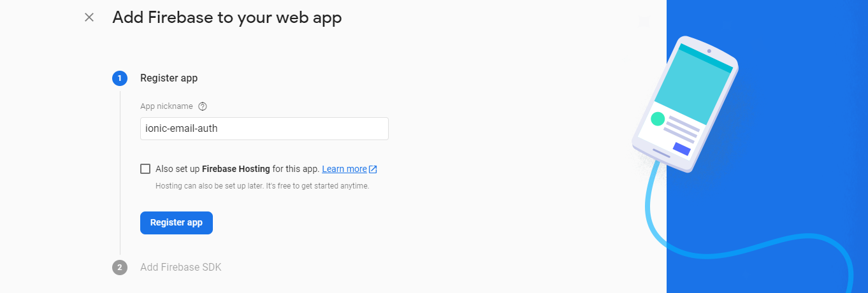Open the Learn more link
This screenshot has height=293, width=868.
[x=344, y=169]
